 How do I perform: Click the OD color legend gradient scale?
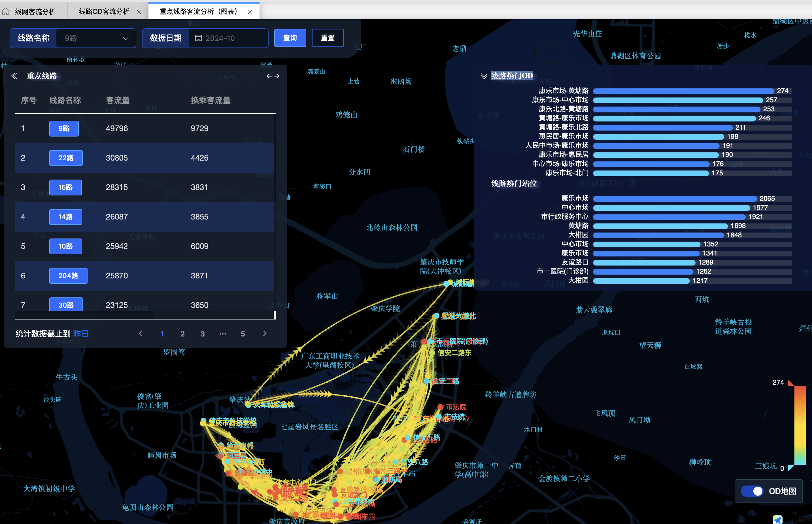[800, 425]
